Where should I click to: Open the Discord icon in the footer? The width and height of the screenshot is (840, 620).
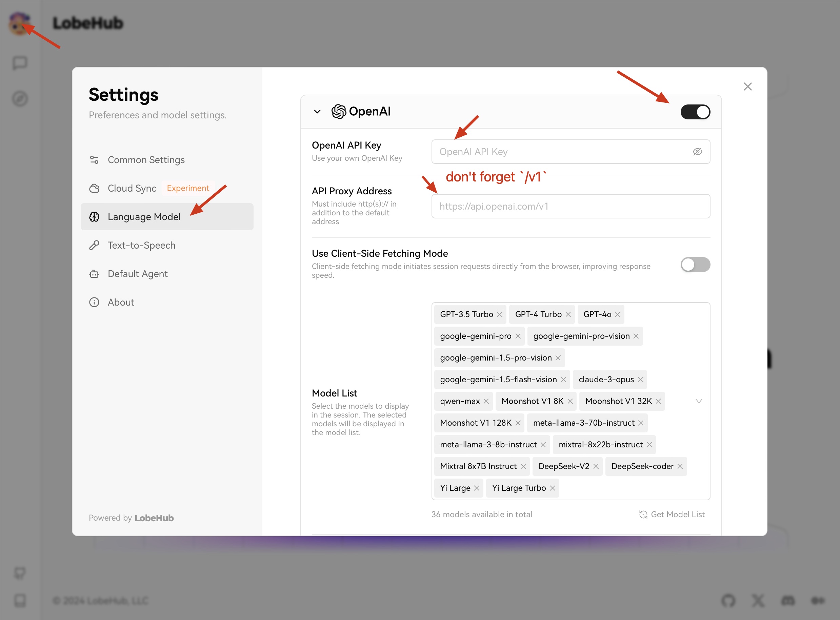[x=788, y=600]
